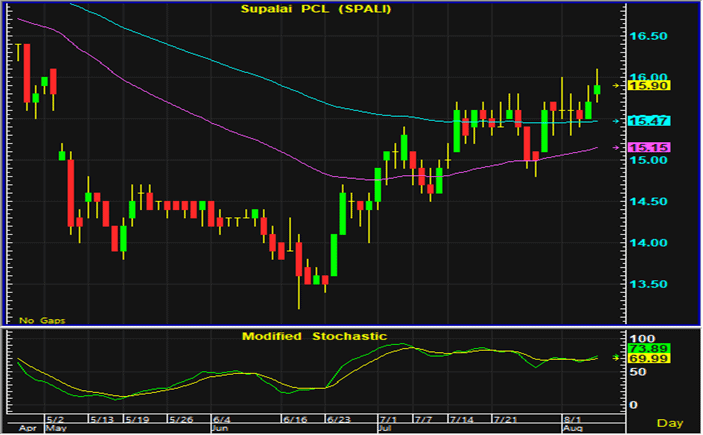Screen dimensions: 703x435
Task: Select the 7/14 date on the time axis
Action: point(466,420)
